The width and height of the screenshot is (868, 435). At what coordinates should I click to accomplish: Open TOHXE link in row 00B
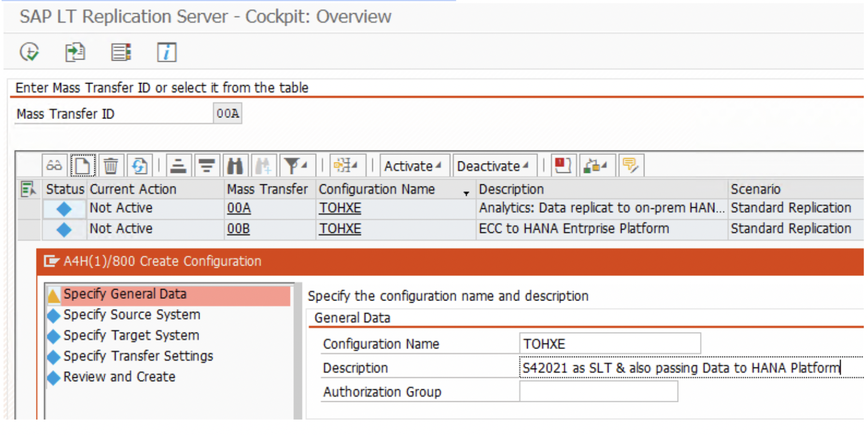[x=340, y=229]
